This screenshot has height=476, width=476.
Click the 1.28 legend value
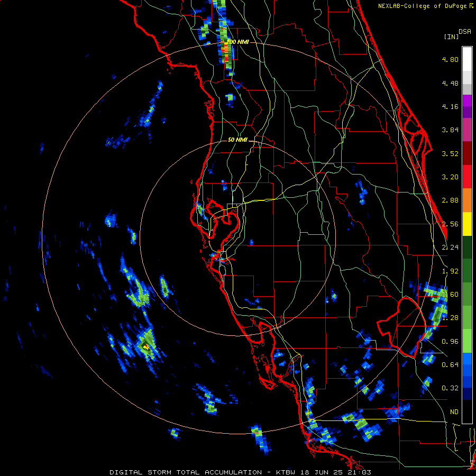click(x=450, y=318)
